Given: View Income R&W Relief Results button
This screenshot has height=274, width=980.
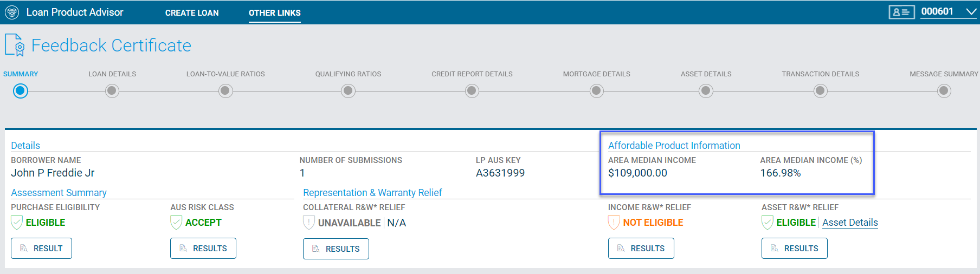Looking at the screenshot, I should [641, 249].
